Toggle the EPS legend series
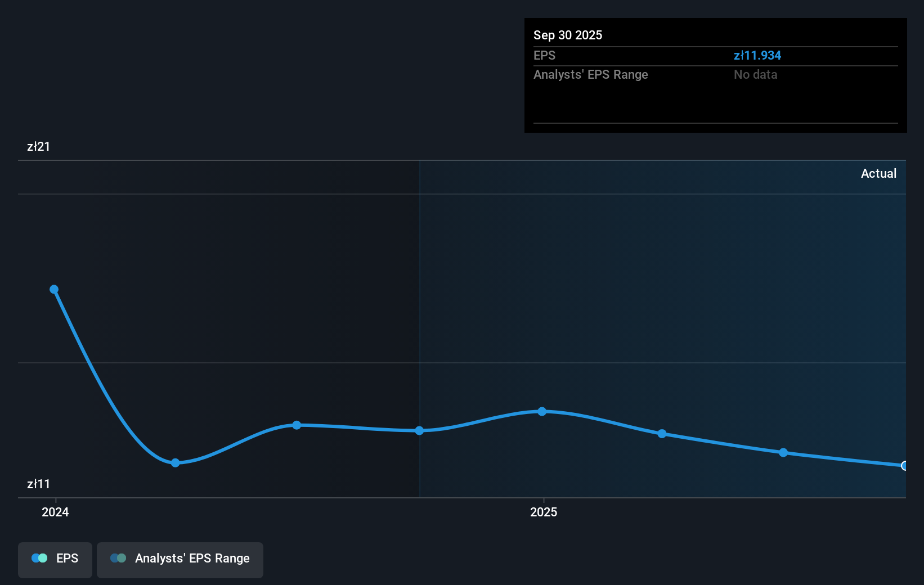The width and height of the screenshot is (924, 585). [55, 560]
